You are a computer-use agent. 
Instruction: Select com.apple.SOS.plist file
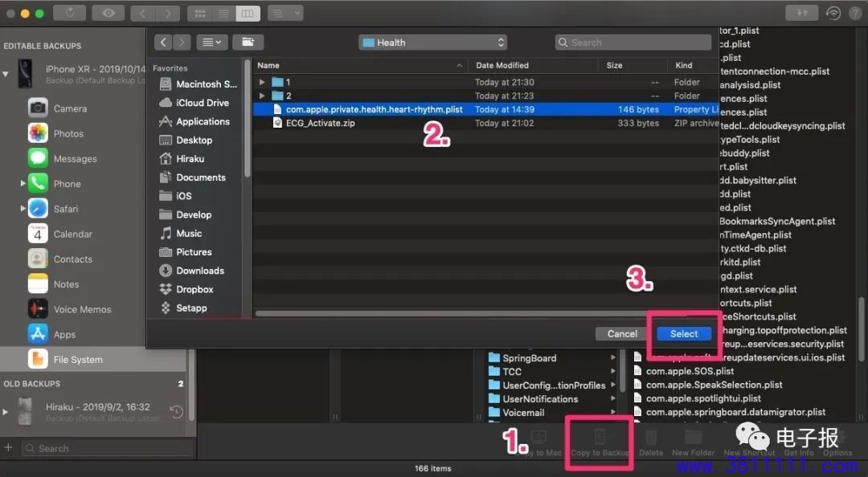[682, 371]
